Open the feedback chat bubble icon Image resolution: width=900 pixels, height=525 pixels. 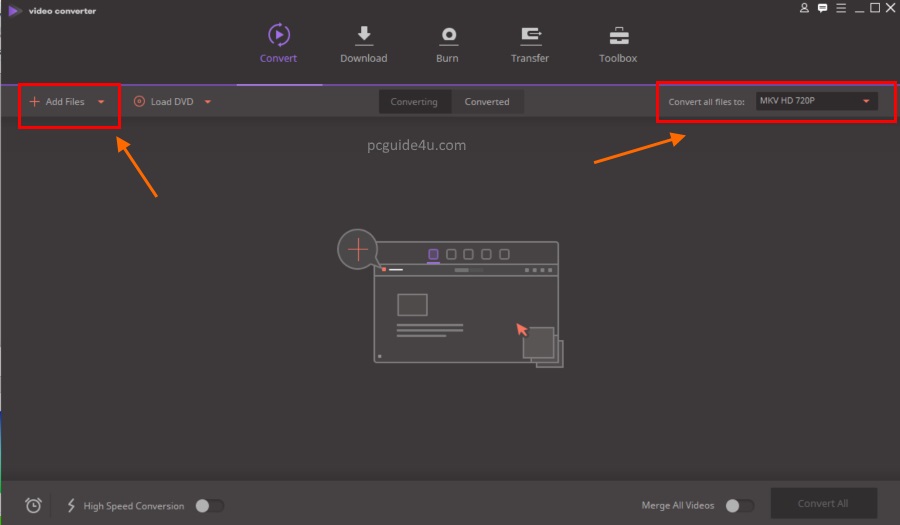(x=822, y=8)
